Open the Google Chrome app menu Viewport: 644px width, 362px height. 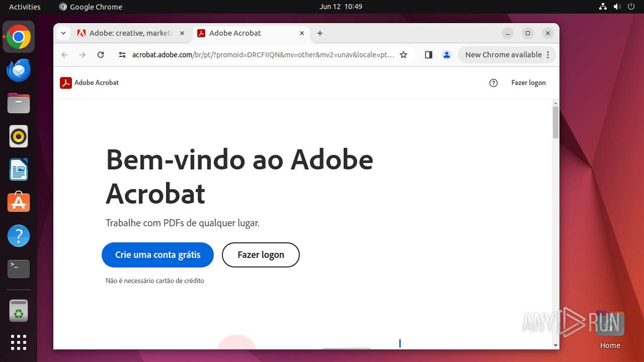pos(91,7)
